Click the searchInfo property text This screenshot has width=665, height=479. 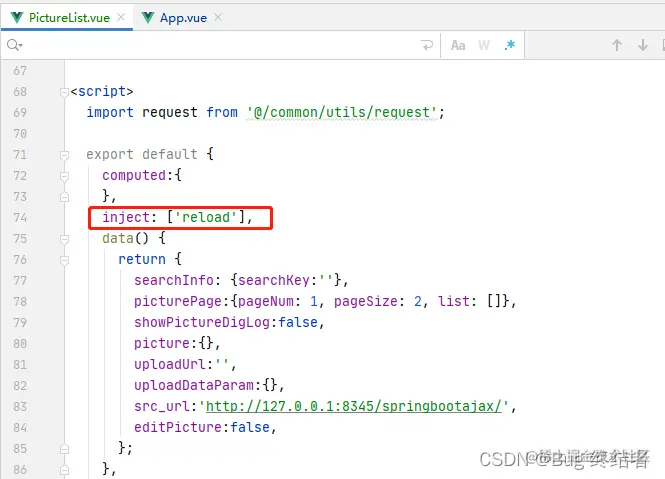click(174, 280)
